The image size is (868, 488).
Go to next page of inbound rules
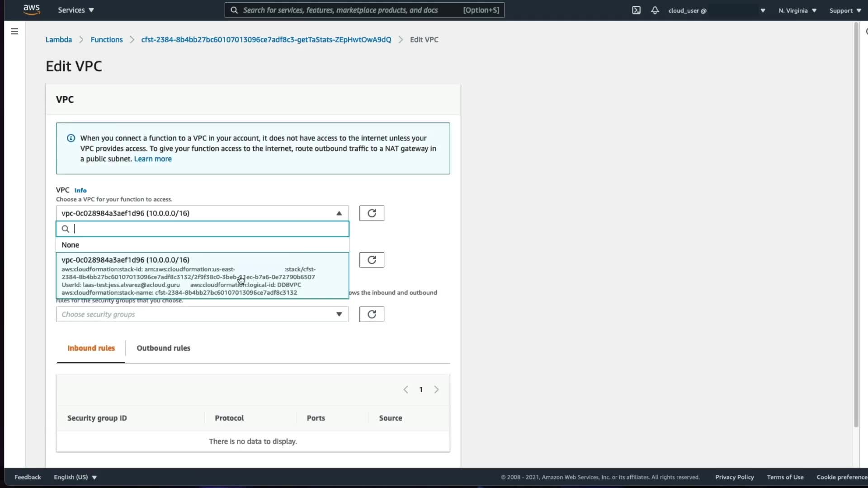coord(436,389)
